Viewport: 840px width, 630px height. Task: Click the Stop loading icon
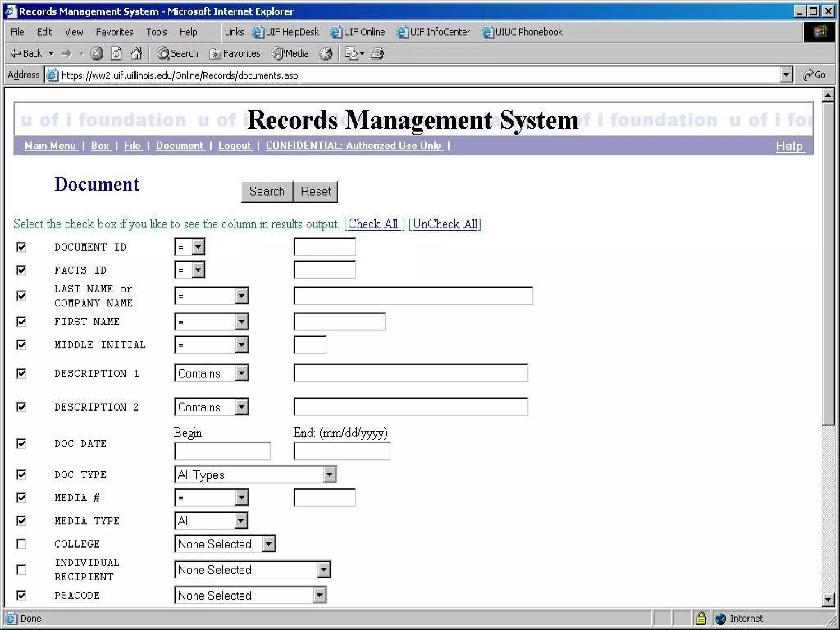tap(97, 54)
